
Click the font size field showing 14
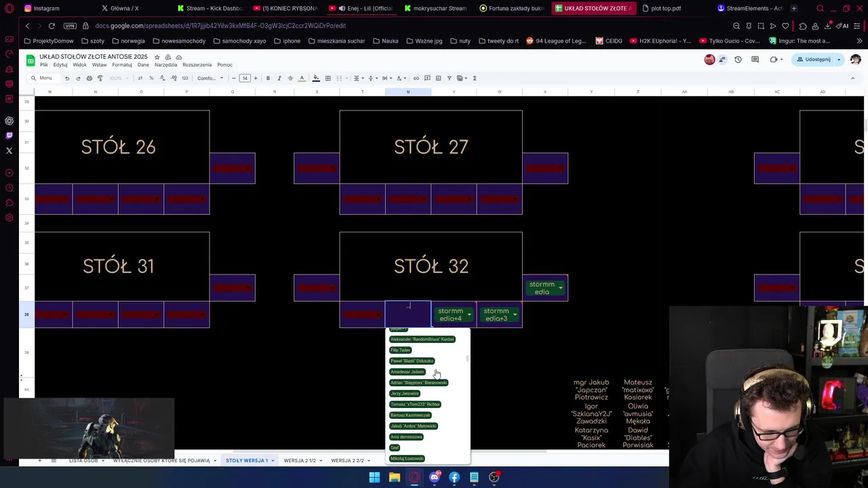click(x=245, y=78)
